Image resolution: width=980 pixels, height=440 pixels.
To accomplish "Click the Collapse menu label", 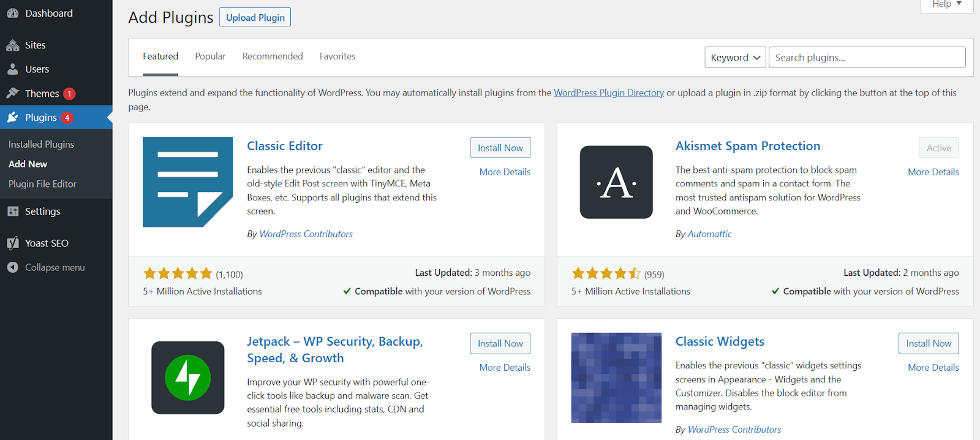I will [x=55, y=267].
